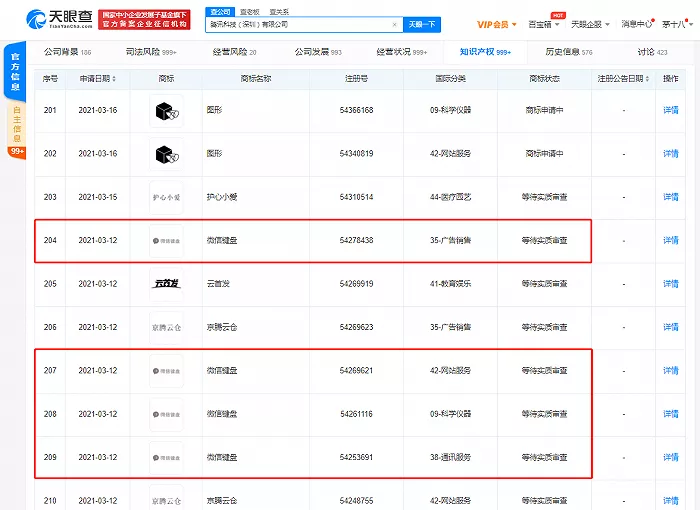Clear the search box with the X icon
Screen dimensions: 700x510
coord(394,25)
